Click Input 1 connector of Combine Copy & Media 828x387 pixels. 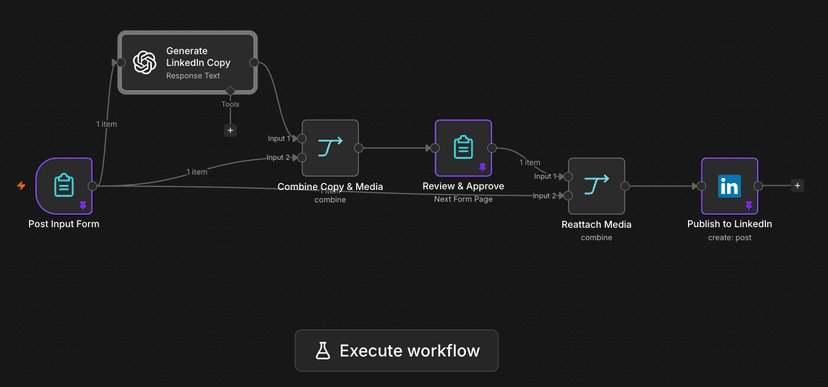tap(302, 138)
